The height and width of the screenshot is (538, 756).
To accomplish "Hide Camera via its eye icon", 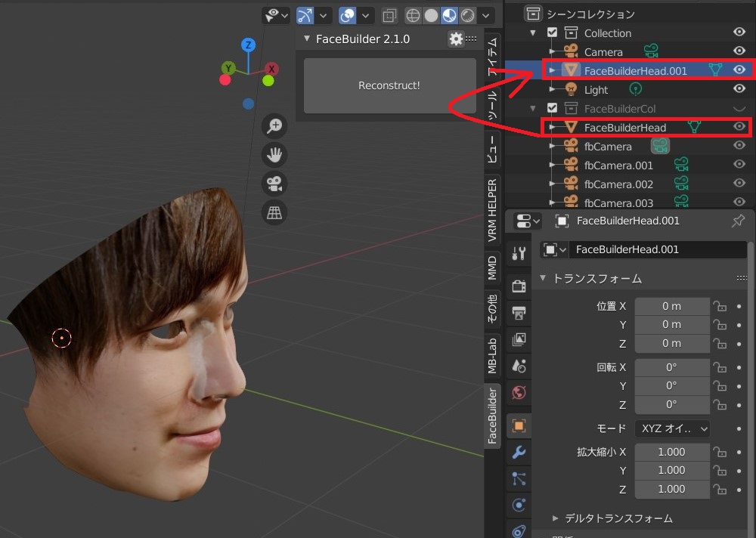I will [x=739, y=51].
